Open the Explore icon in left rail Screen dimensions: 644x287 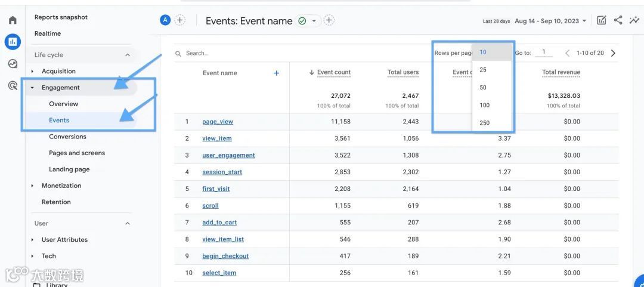(x=13, y=64)
